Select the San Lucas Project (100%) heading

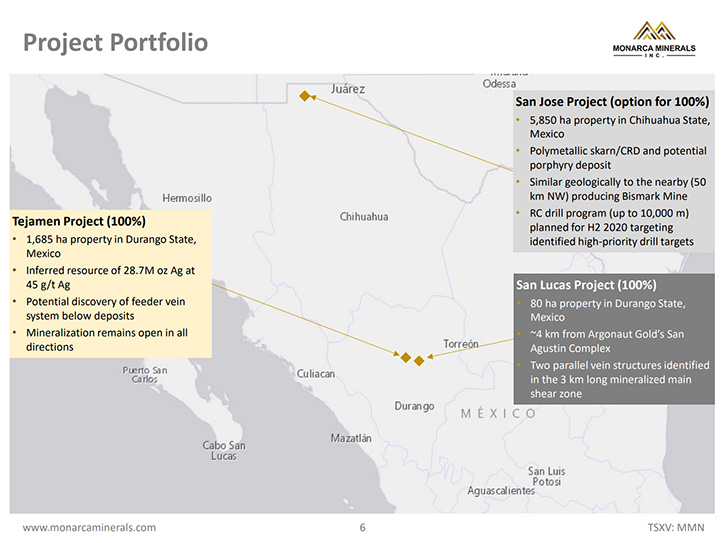coord(586,285)
